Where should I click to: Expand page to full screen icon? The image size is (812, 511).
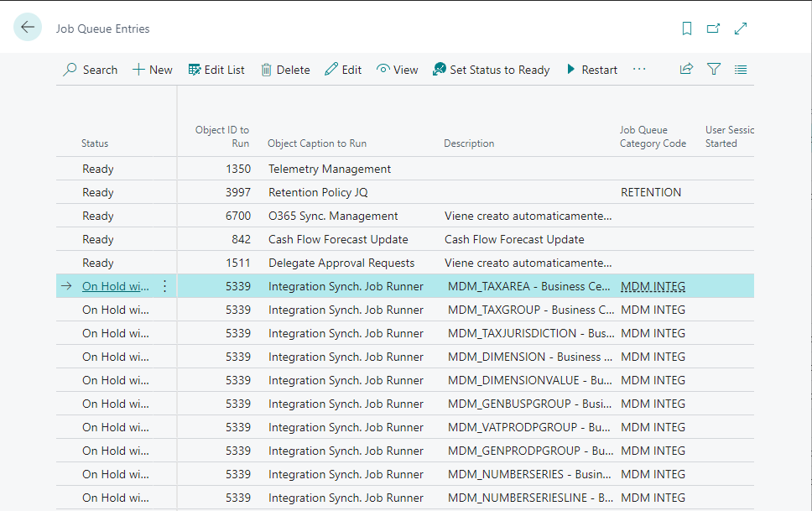pos(741,29)
